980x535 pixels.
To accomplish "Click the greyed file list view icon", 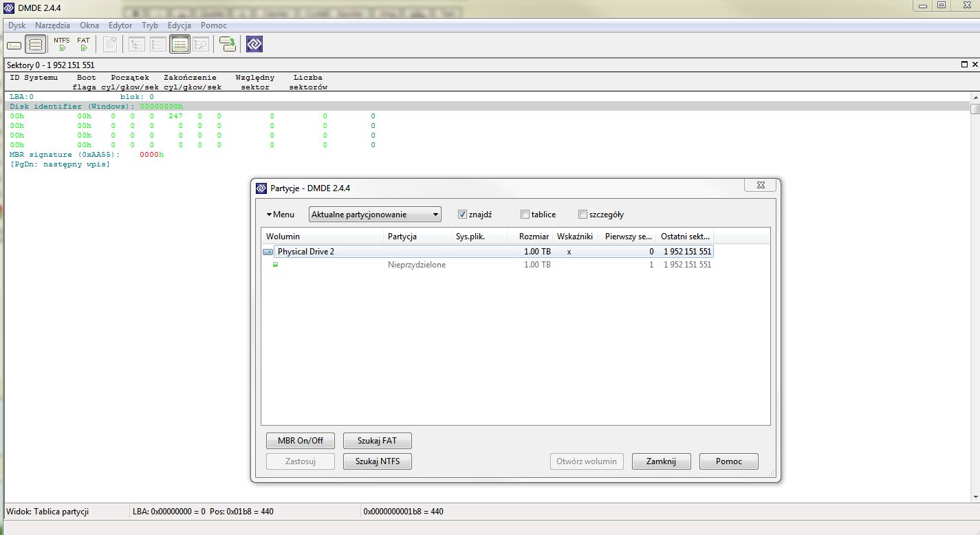I will pos(158,45).
